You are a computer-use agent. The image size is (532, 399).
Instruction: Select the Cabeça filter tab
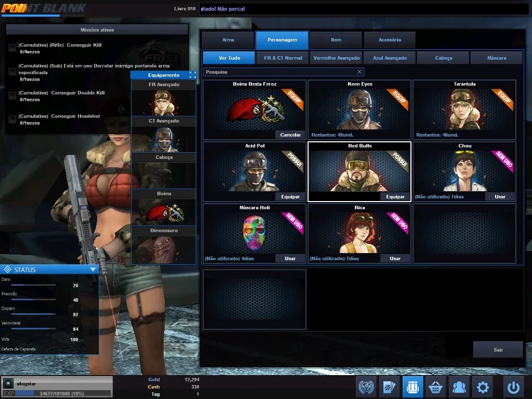coord(443,58)
